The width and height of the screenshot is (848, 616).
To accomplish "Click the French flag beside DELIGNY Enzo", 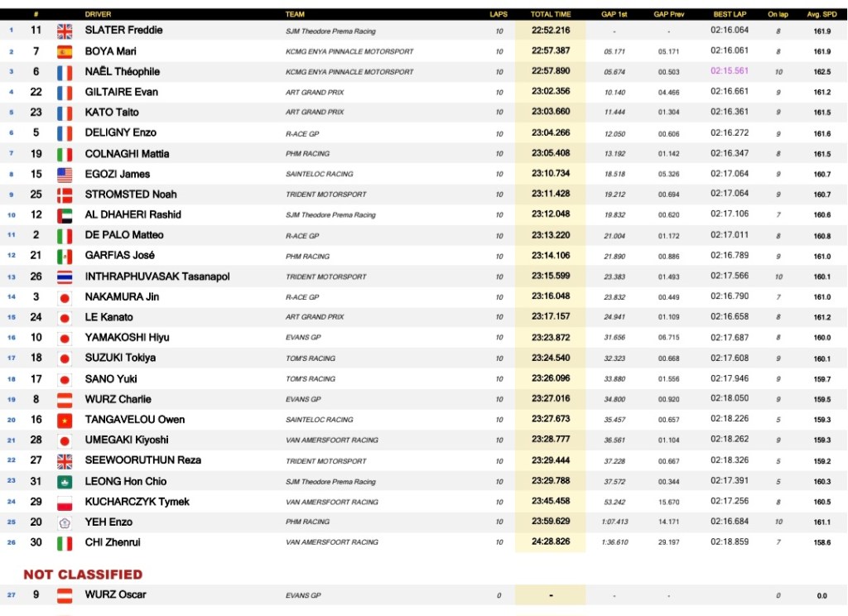I will 65,133.
